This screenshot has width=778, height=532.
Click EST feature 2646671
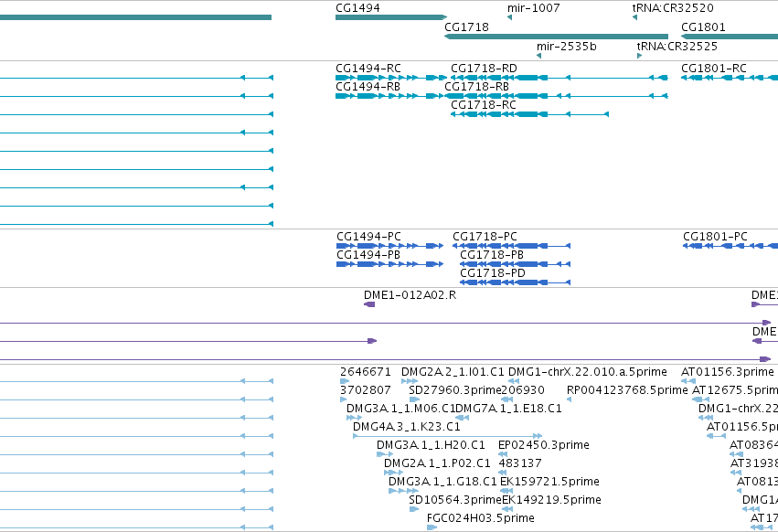[x=345, y=381]
